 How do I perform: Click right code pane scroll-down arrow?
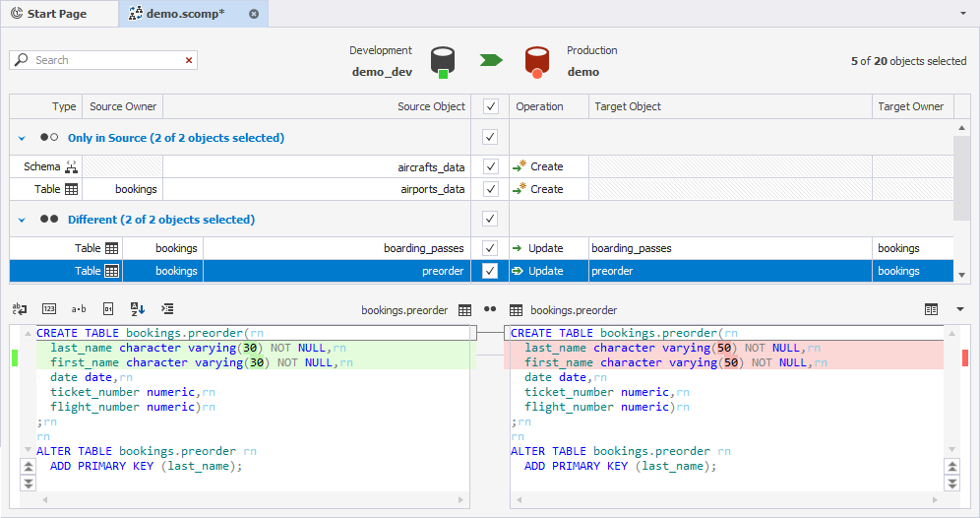click(x=951, y=449)
